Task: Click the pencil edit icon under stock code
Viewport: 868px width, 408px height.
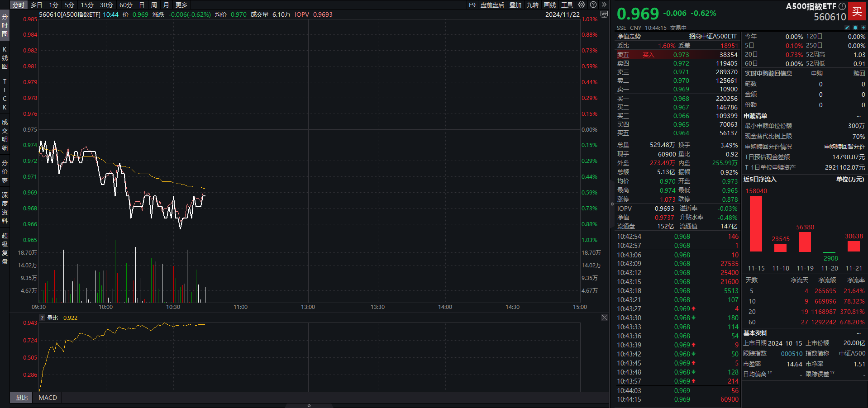Action: (847, 28)
